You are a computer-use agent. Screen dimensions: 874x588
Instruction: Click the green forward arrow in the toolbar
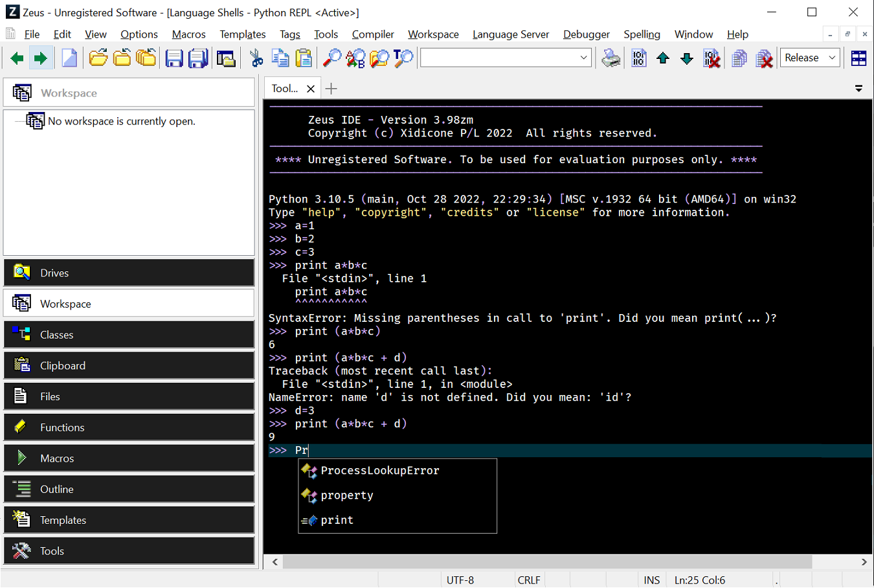[x=41, y=58]
